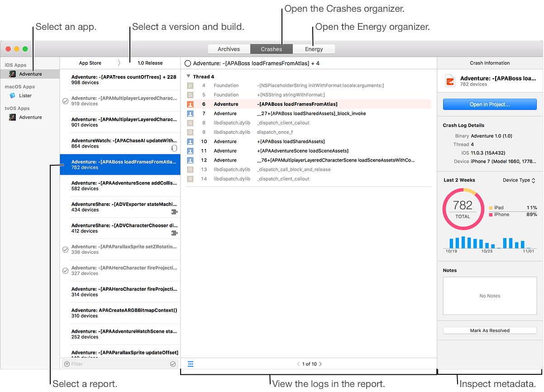Select the APAParallaxSprite updateOffset report
The width and height of the screenshot is (544, 392).
[x=120, y=352]
